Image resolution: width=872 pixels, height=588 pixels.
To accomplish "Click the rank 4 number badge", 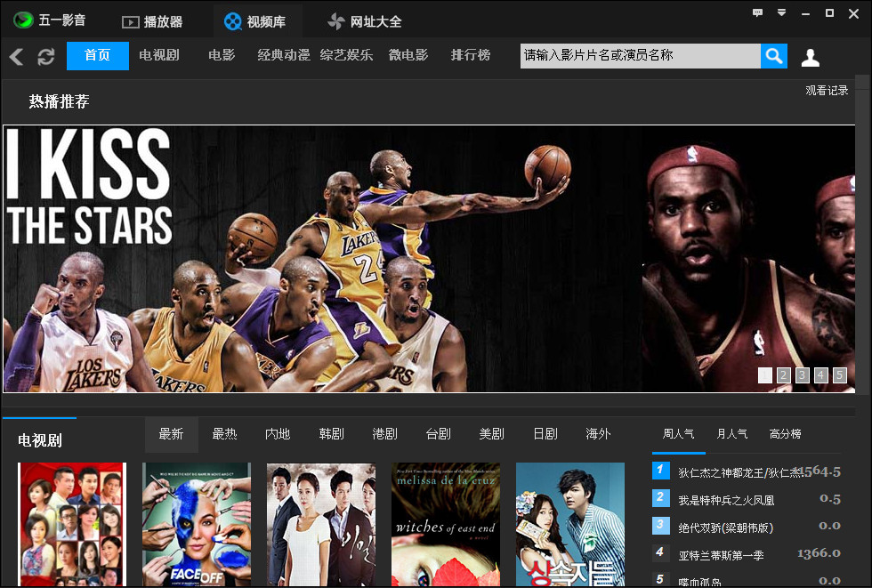I will click(x=660, y=552).
